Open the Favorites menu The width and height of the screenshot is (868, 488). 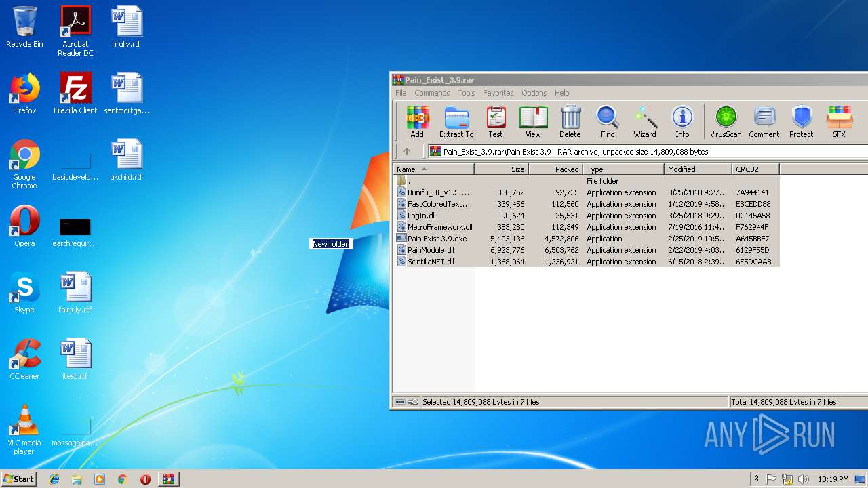498,93
